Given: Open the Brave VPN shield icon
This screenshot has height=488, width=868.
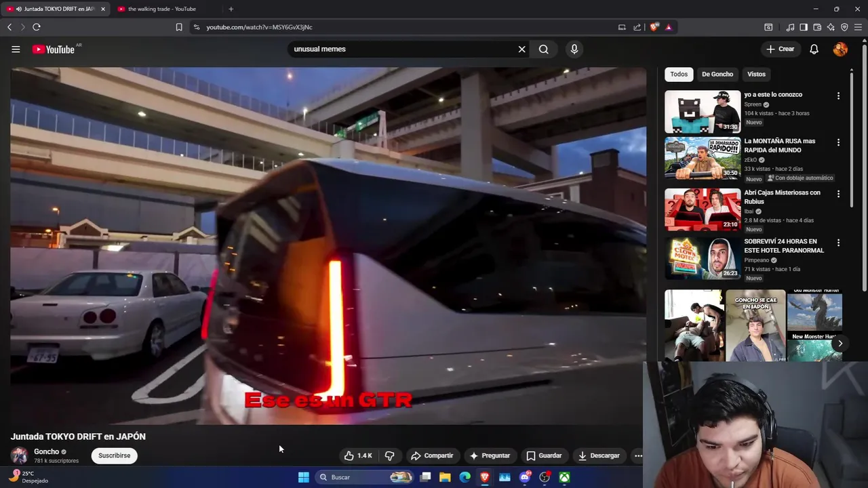Looking at the screenshot, I should tap(844, 27).
